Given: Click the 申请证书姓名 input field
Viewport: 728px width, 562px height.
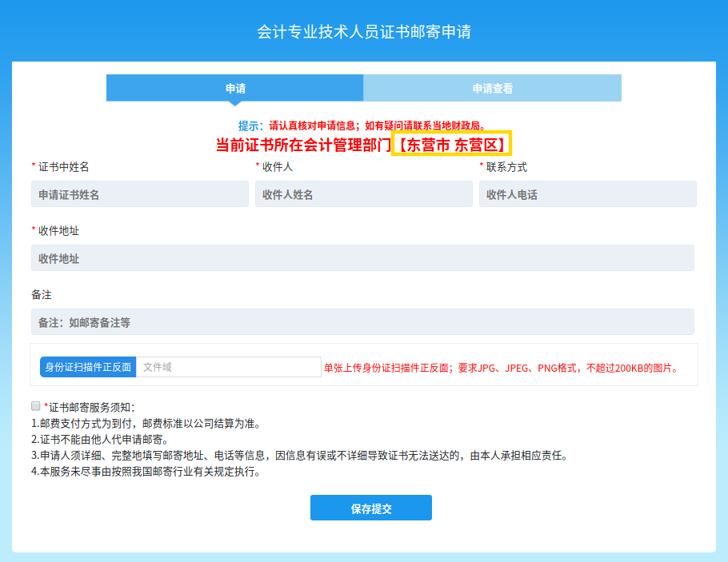Looking at the screenshot, I should (140, 194).
